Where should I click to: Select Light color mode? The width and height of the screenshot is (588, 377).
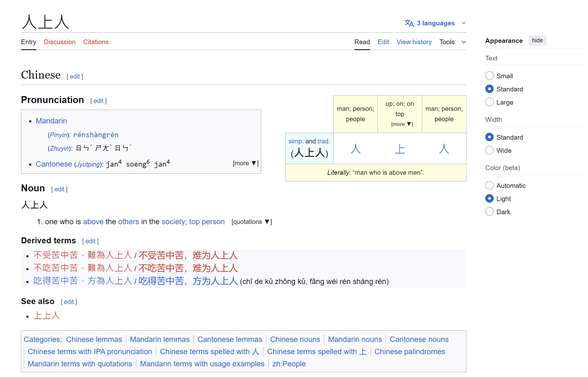click(x=489, y=199)
